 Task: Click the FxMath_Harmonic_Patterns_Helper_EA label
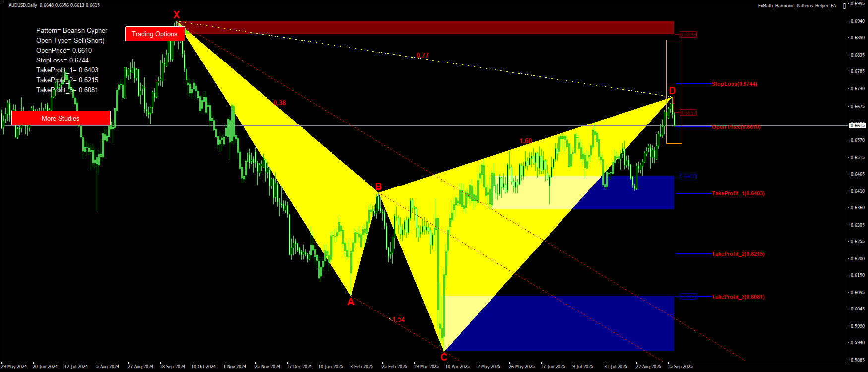[797, 6]
